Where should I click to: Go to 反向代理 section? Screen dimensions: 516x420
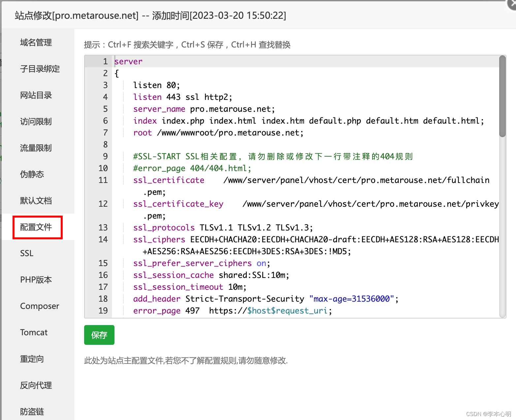[x=36, y=385]
